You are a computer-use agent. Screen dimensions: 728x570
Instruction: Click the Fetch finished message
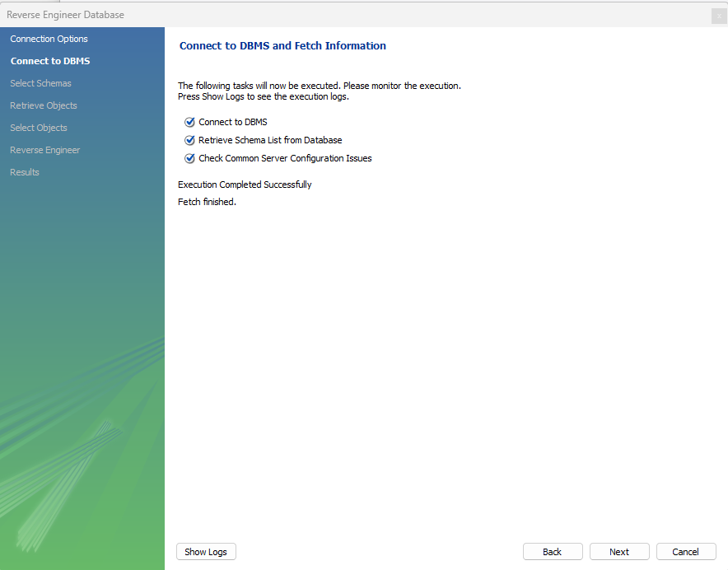207,202
